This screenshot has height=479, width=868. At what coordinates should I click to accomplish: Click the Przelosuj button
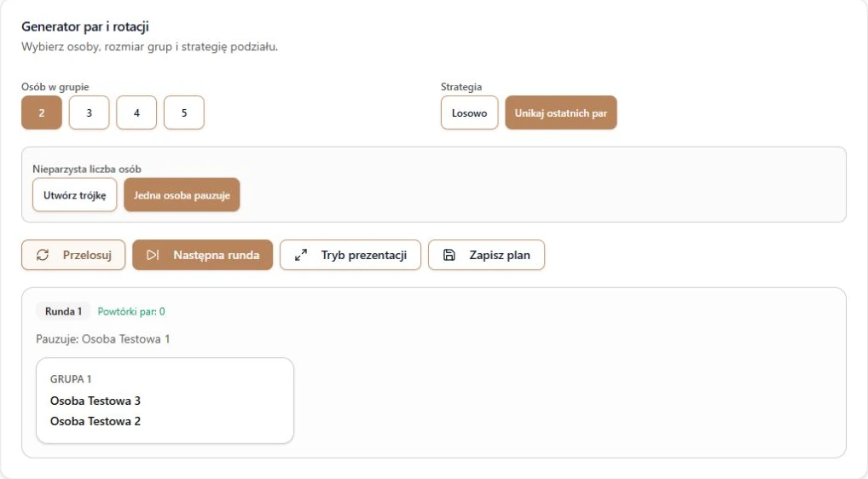pyautogui.click(x=73, y=255)
